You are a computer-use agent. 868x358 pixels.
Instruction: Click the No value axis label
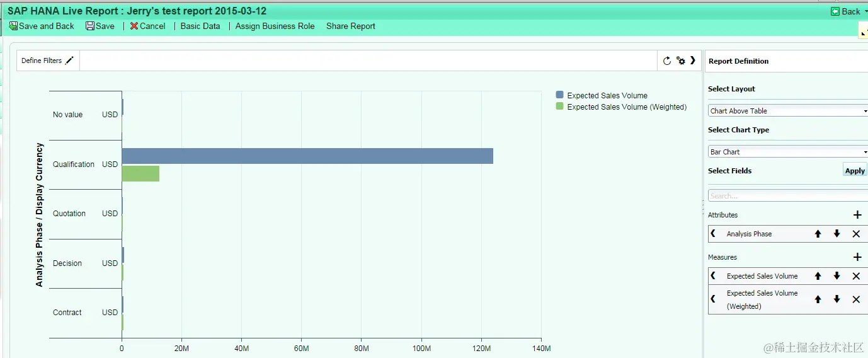tap(67, 115)
